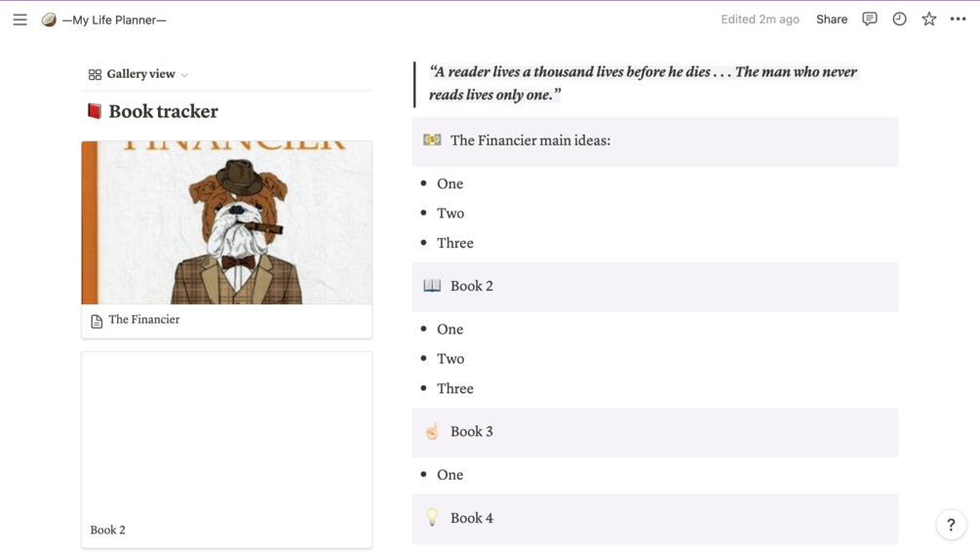The height and width of the screenshot is (553, 980).
Task: Click the Share button
Action: click(x=832, y=20)
